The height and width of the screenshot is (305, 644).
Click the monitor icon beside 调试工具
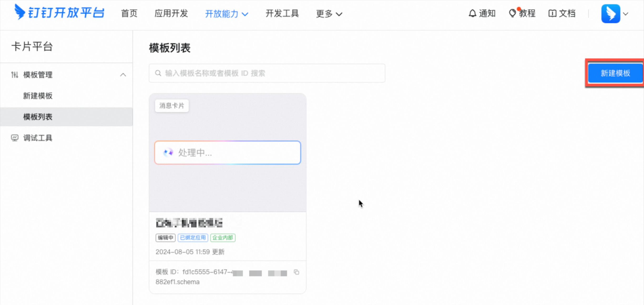click(x=14, y=138)
